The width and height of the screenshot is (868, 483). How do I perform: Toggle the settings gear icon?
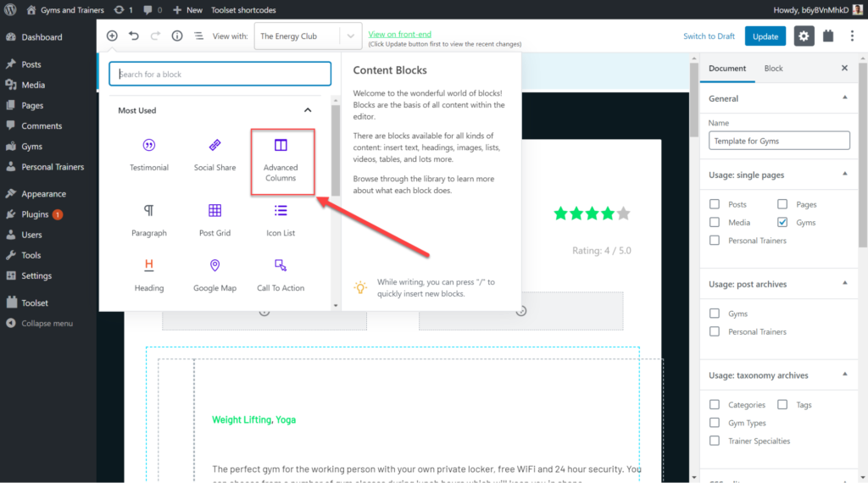click(804, 36)
